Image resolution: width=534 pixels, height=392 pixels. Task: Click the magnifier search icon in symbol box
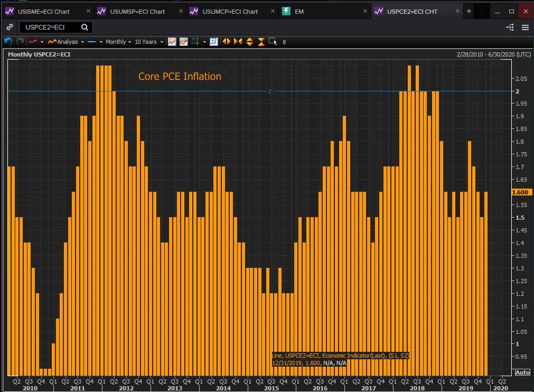click(85, 27)
